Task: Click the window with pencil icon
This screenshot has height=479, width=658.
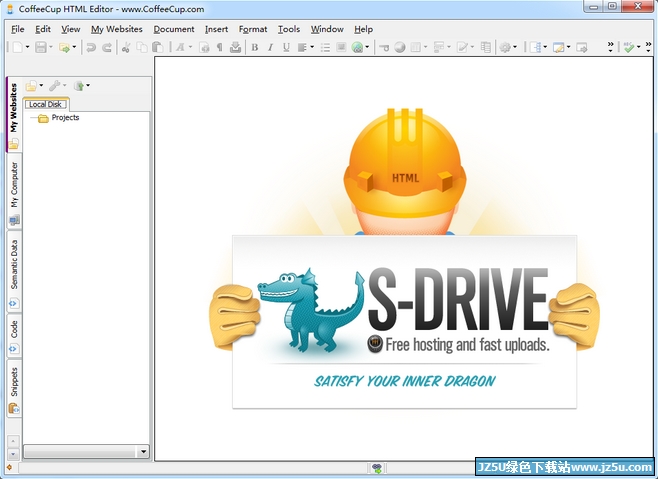Action: tap(559, 48)
